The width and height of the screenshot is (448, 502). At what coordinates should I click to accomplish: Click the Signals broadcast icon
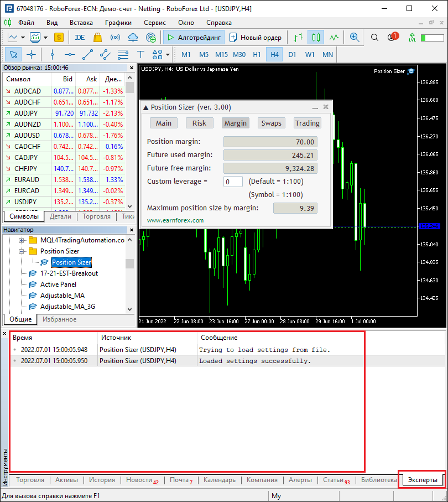(115, 38)
